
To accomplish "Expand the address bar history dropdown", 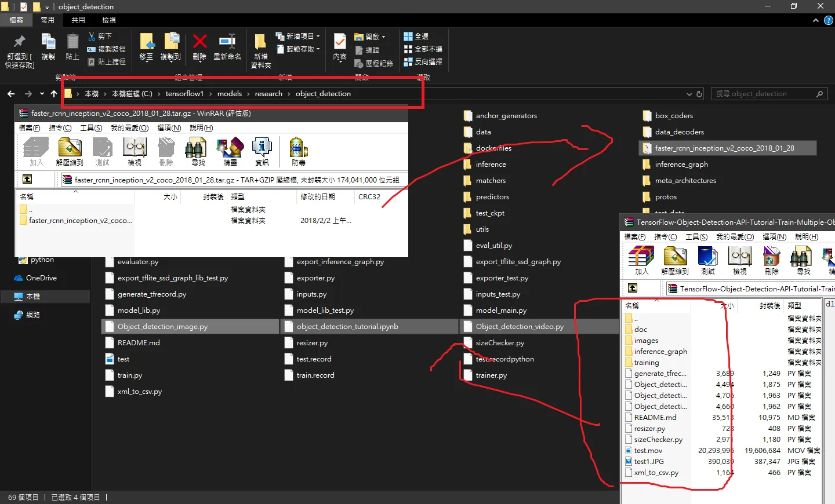I will (x=689, y=94).
